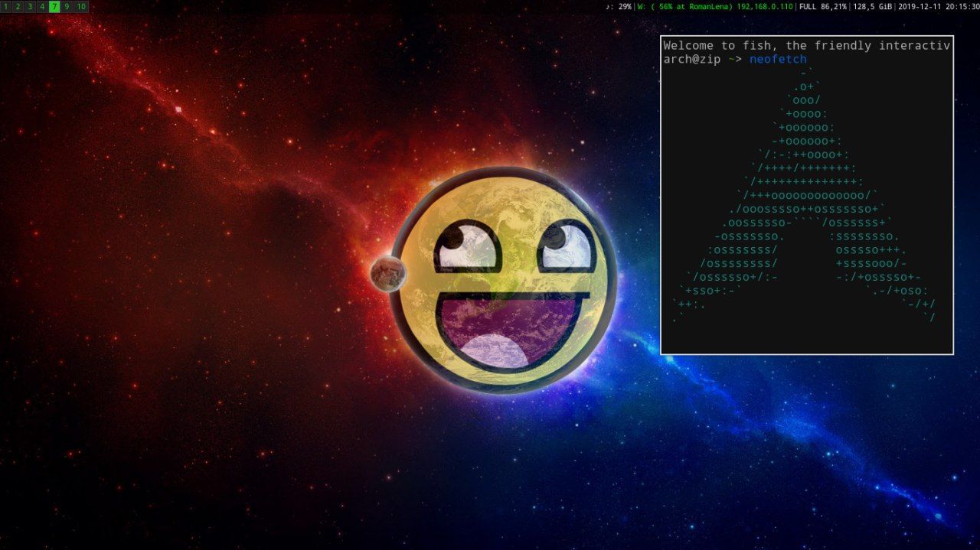This screenshot has width=980, height=550.
Task: Click the battery FULL 86,21% indicator
Action: click(823, 6)
